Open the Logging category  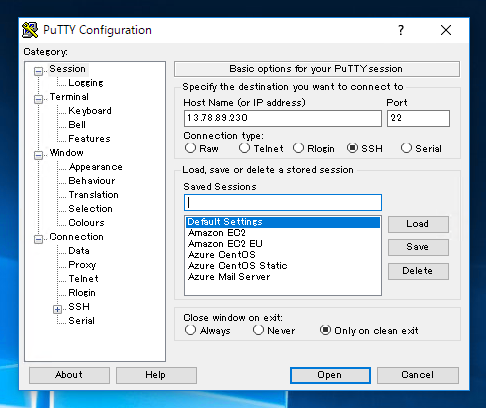pos(86,83)
